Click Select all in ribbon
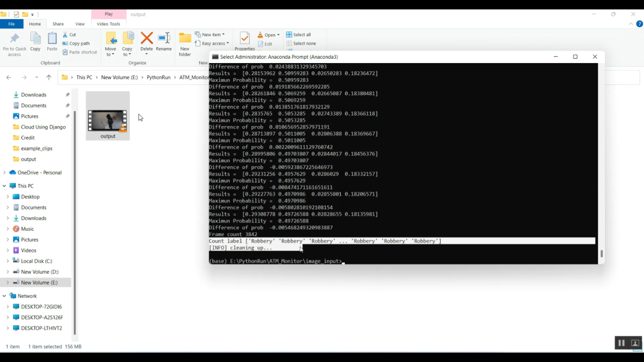644x362 pixels. [299, 35]
